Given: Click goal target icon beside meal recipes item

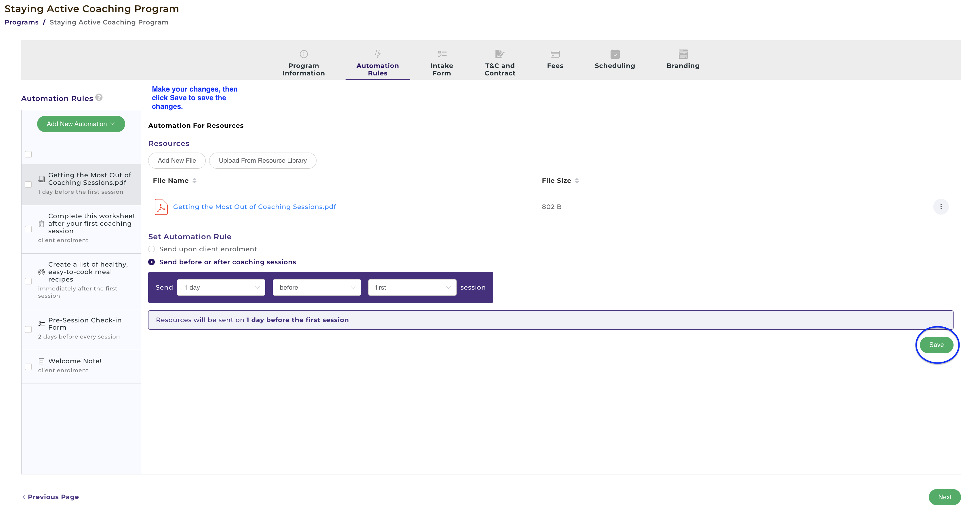Looking at the screenshot, I should pyautogui.click(x=41, y=272).
